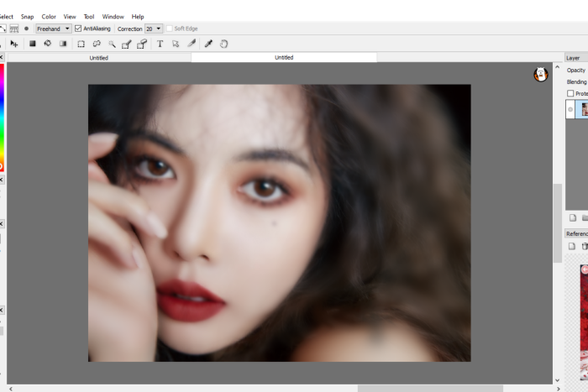This screenshot has height=392, width=588.
Task: Click the horizontal scrollbar right arrow
Action: 558,389
